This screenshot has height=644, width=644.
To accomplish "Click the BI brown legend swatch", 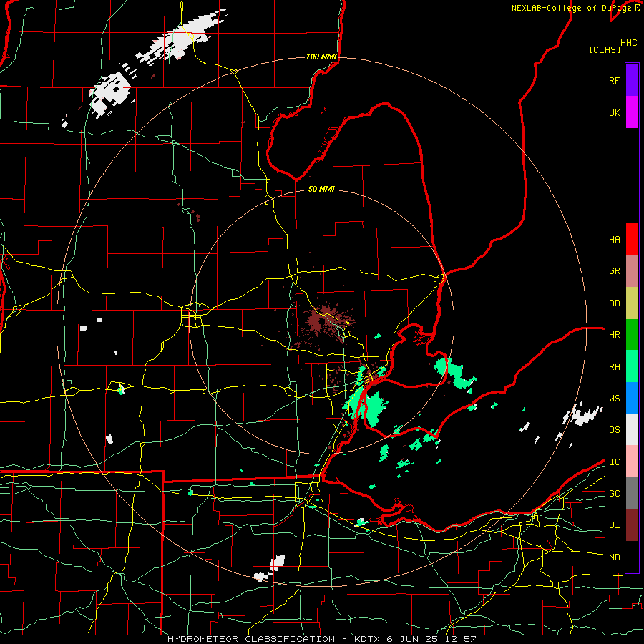I will tap(632, 525).
